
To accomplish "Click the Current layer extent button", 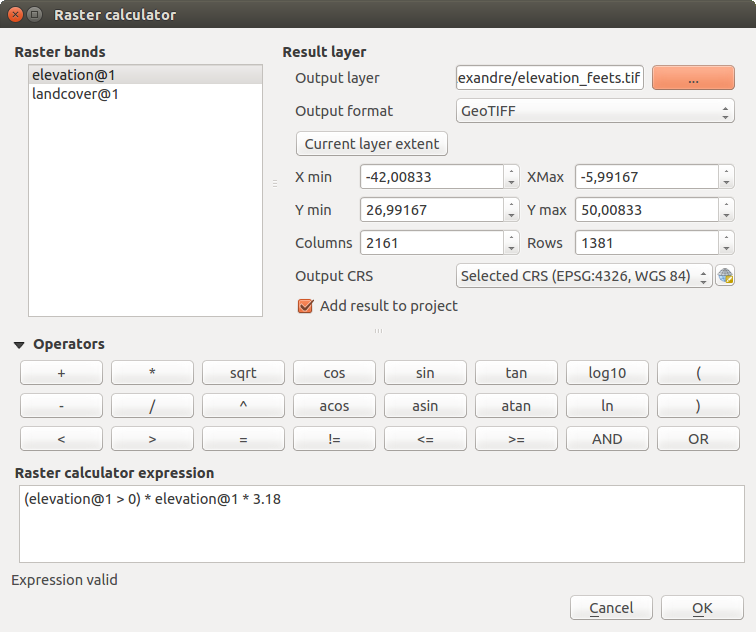I will point(372,144).
